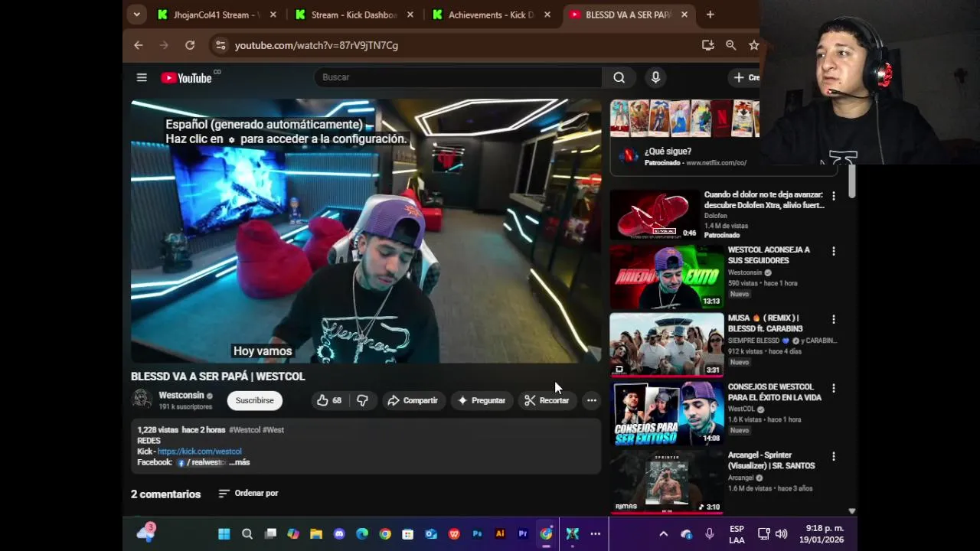980x551 pixels.
Task: Close the Achievements - Kick tab
Action: coord(547,15)
